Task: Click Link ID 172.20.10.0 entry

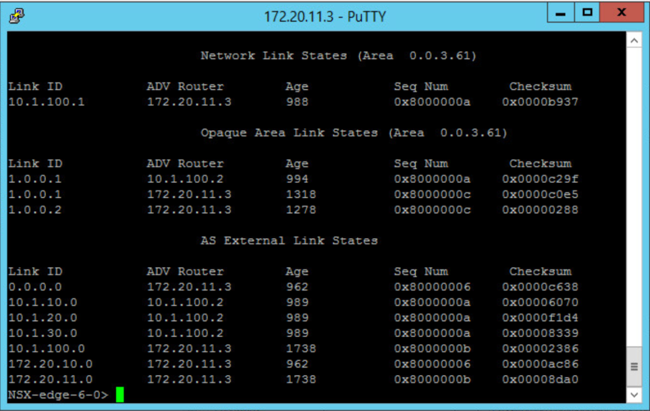Action: pos(50,364)
